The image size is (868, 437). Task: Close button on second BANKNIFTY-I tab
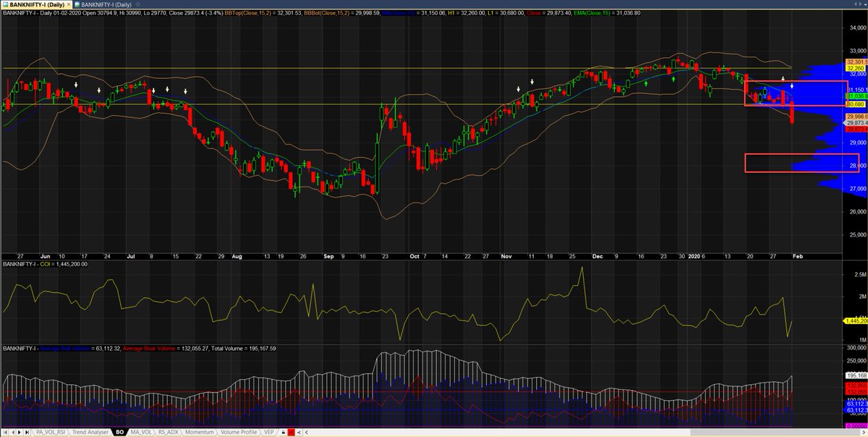[137, 5]
